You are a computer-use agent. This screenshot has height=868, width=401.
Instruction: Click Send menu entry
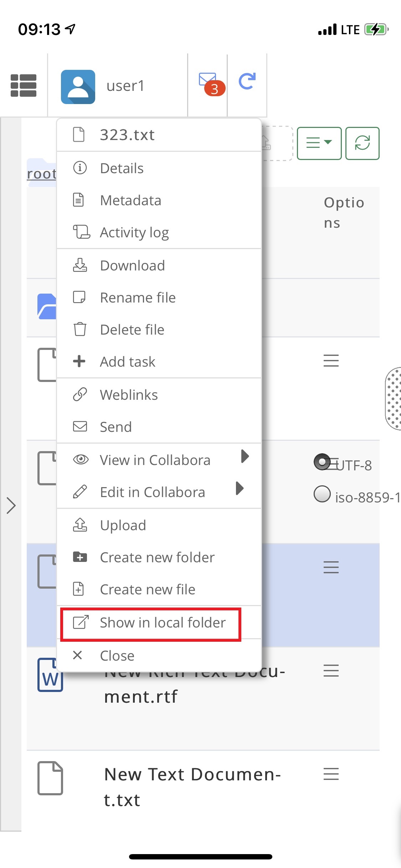tap(159, 427)
